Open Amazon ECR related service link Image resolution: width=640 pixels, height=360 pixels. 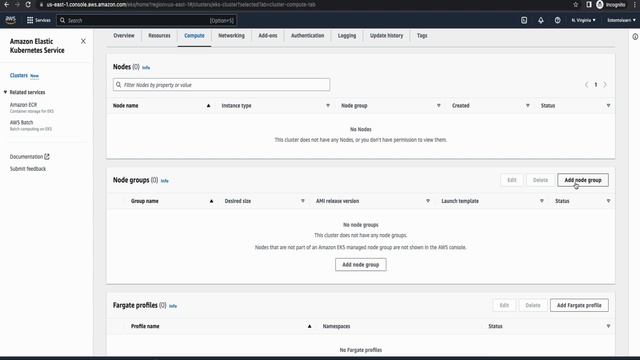[23, 105]
